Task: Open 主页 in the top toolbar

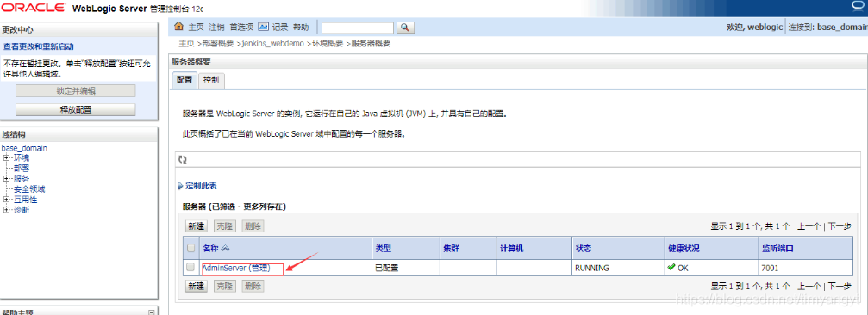Action: [x=196, y=27]
